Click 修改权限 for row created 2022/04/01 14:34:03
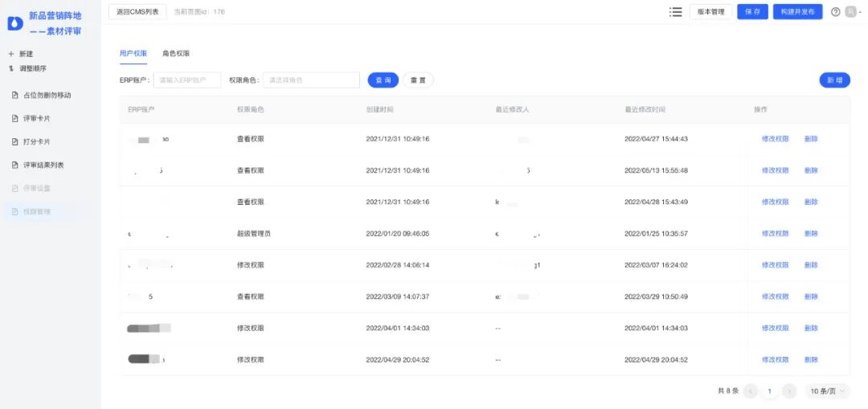Screen dimensions: 868x409 tap(775, 328)
